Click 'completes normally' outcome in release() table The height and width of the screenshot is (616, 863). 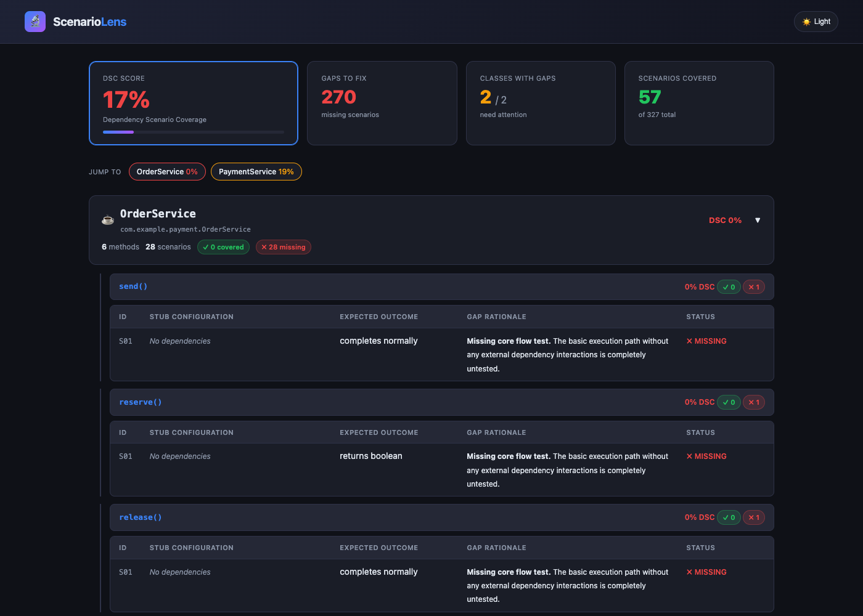[x=378, y=572]
